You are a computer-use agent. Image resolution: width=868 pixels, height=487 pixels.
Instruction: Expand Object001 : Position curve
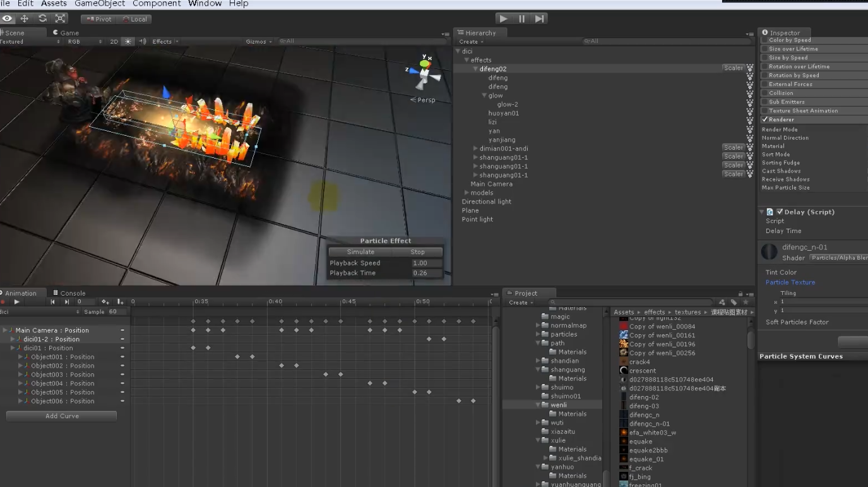pyautogui.click(x=20, y=357)
